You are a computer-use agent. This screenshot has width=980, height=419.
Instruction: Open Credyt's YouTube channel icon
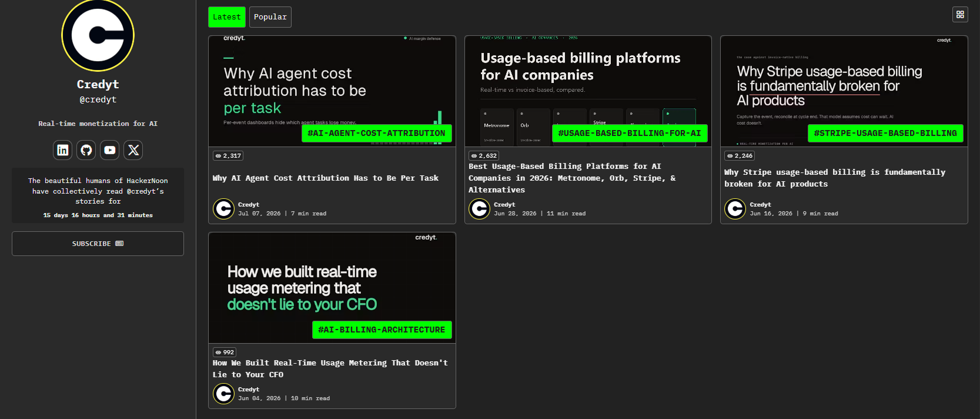109,150
